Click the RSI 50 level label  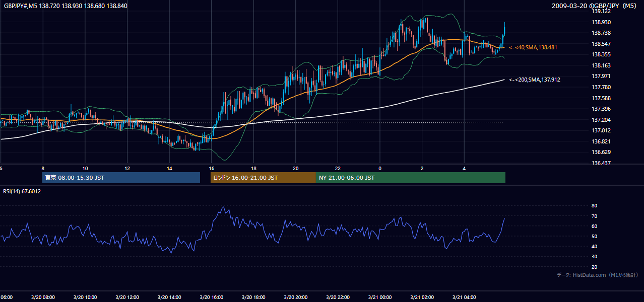(x=594, y=236)
